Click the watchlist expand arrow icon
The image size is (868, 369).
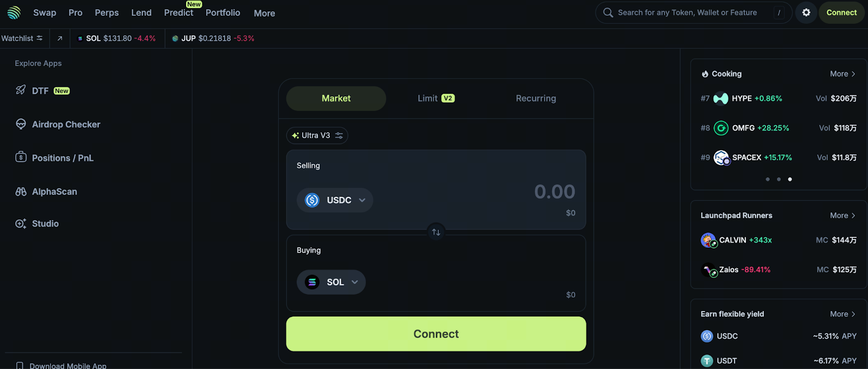coord(60,38)
